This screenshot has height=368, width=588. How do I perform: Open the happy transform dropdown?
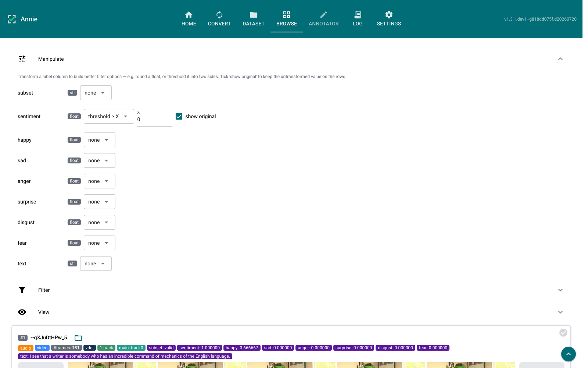100,140
